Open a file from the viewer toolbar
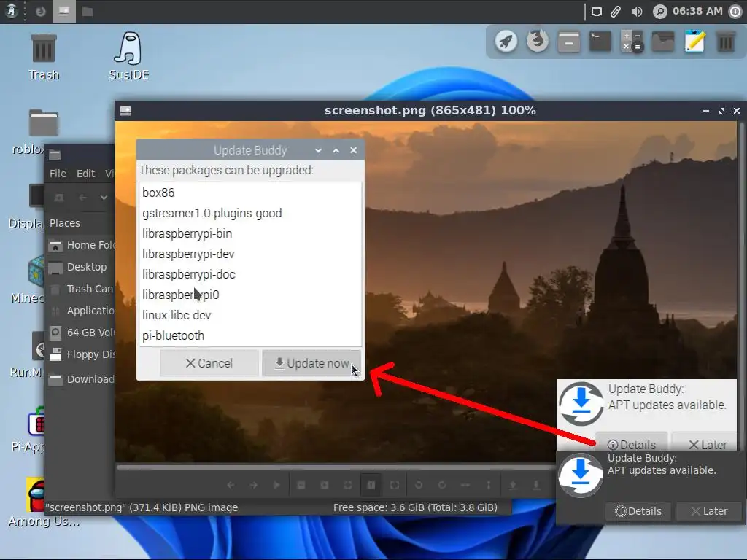The image size is (747, 560). (513, 485)
